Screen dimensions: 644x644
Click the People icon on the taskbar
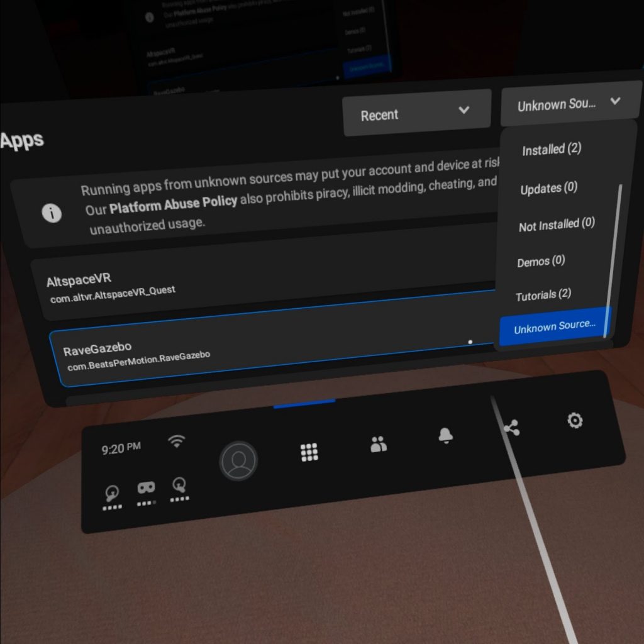pos(378,443)
